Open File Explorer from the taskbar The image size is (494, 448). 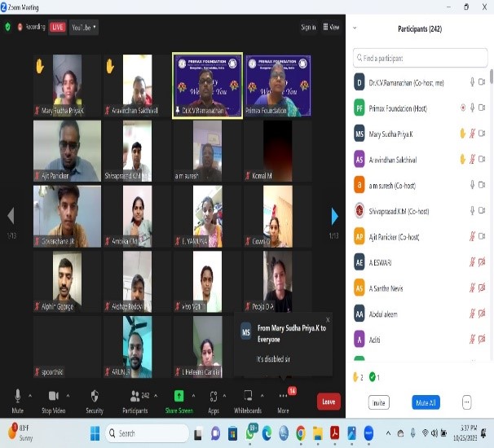(318, 433)
